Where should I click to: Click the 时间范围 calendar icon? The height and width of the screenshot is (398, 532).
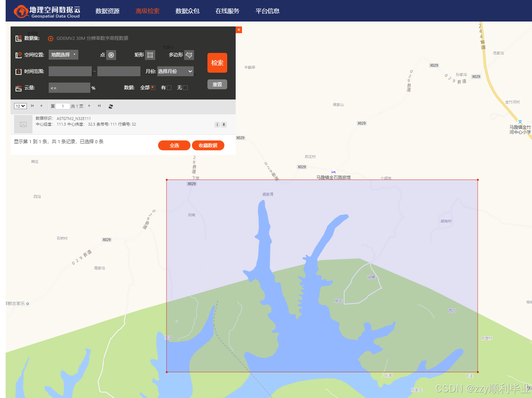[x=18, y=72]
